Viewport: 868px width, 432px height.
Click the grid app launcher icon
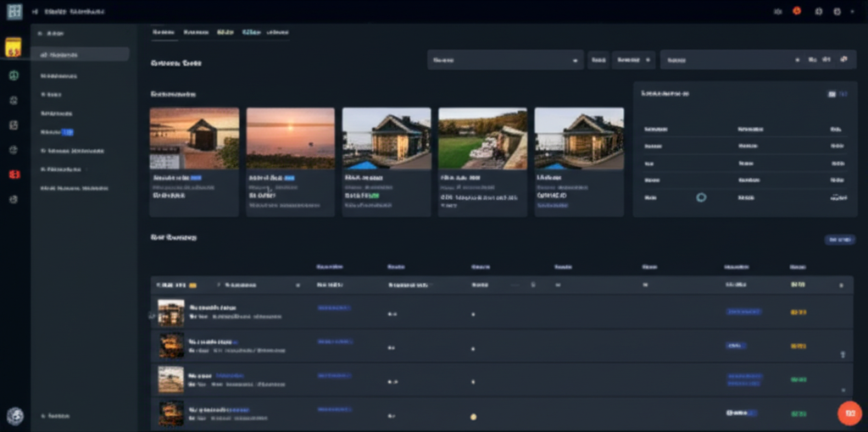click(14, 12)
